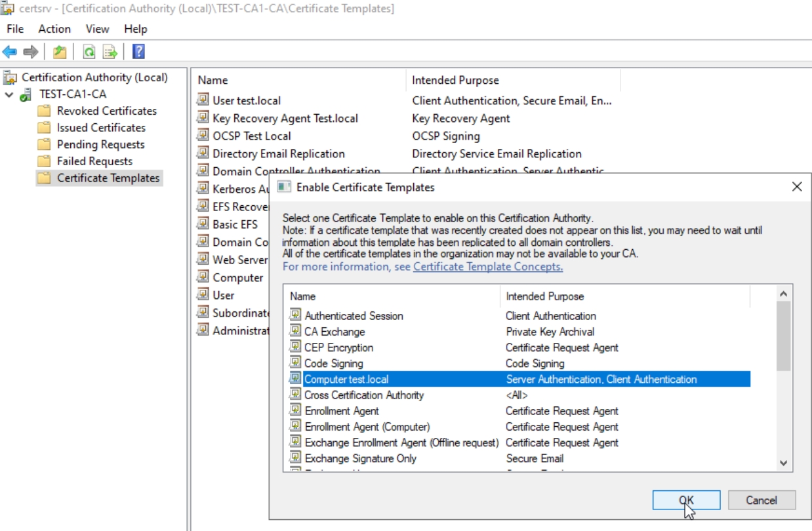The height and width of the screenshot is (531, 812).
Task: Click Directory Email Replication template icon
Action: pyautogui.click(x=203, y=153)
